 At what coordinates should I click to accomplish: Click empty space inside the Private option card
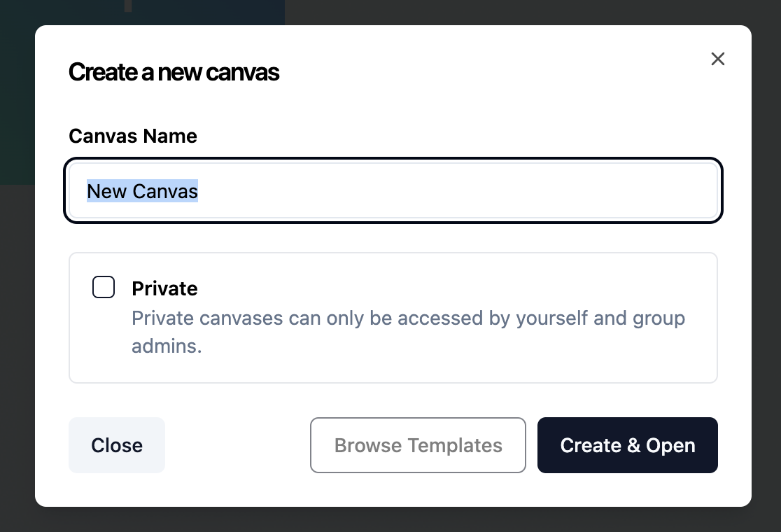tap(490, 357)
